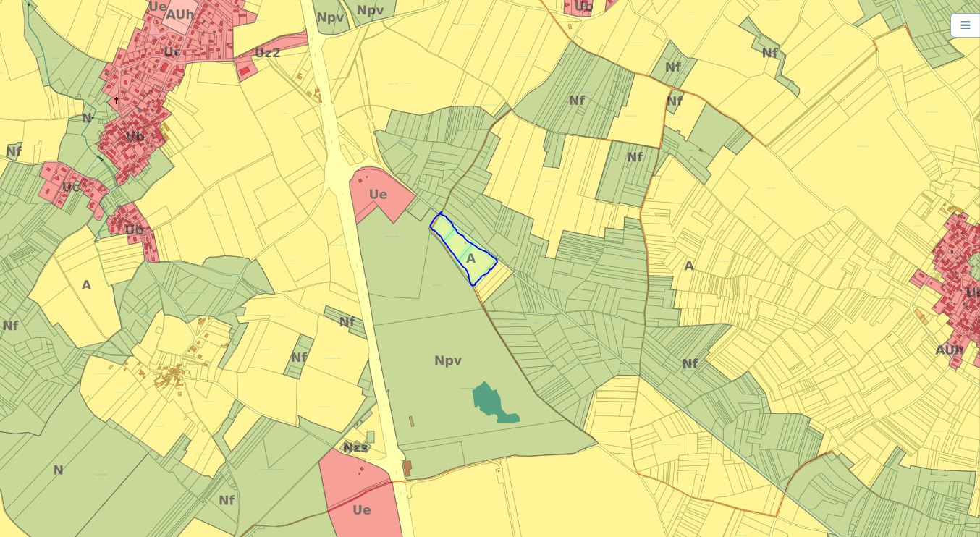Select the Ub label right of the cross symbol
The height and width of the screenshot is (537, 980).
(135, 136)
